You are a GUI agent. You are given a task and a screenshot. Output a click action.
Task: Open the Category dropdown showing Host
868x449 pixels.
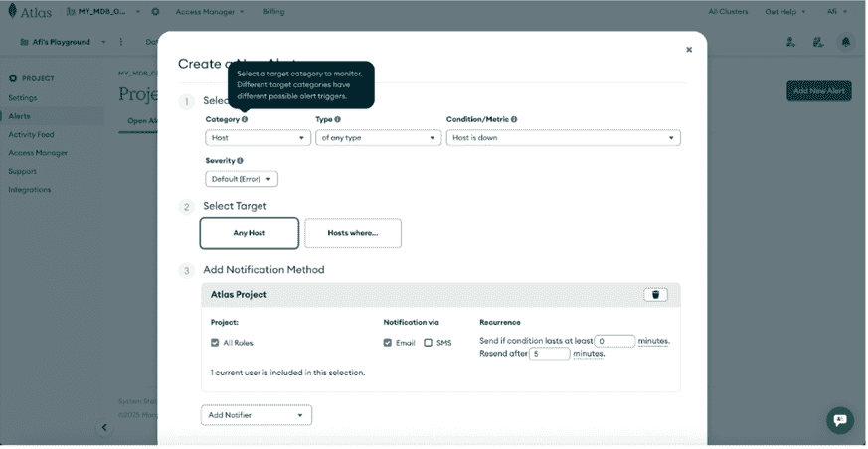coord(258,138)
